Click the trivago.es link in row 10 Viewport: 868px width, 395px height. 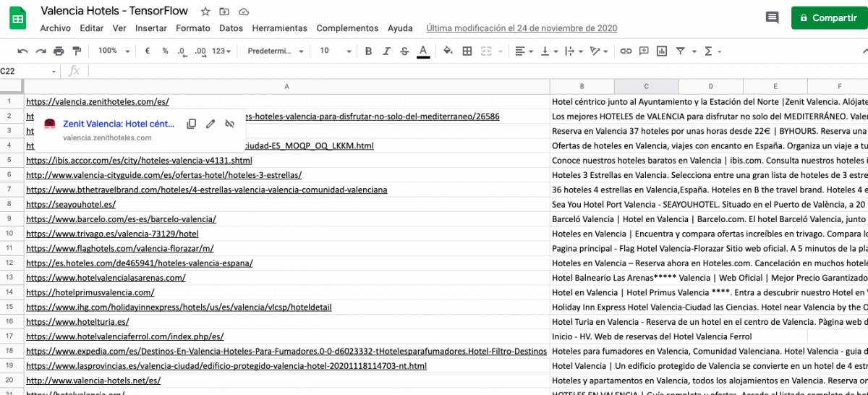[112, 234]
